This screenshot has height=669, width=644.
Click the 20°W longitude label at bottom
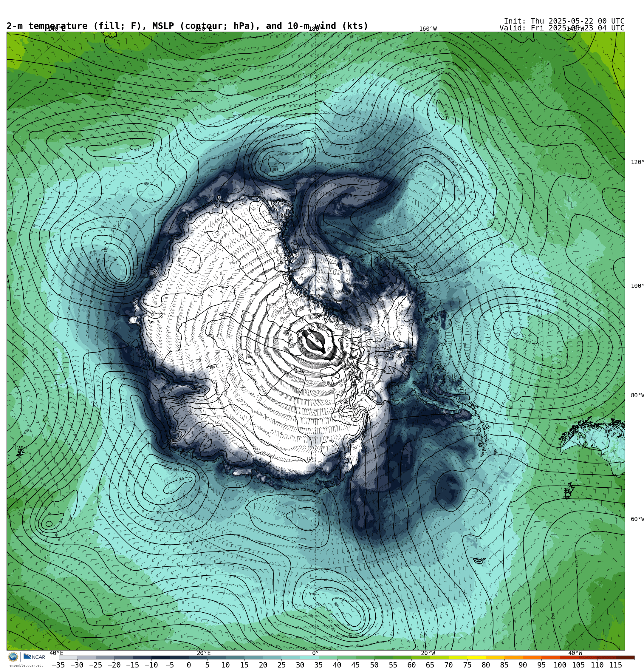[428, 653]
